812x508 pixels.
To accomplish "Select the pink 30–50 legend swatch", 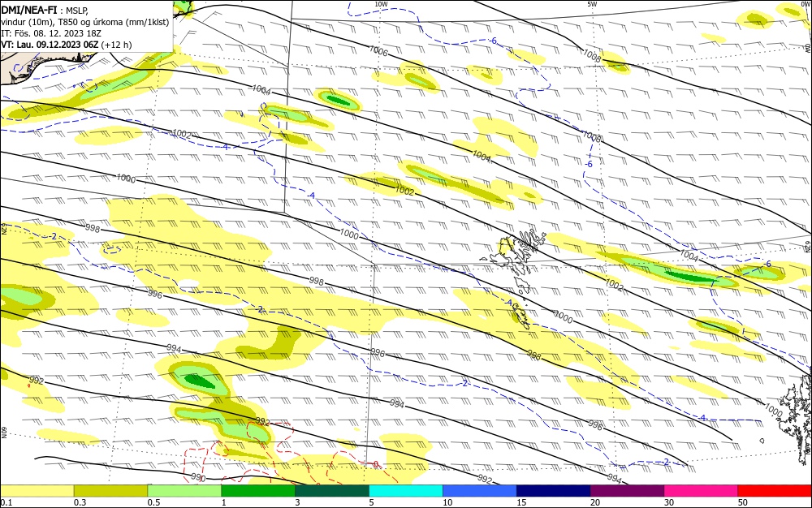I will click(702, 491).
